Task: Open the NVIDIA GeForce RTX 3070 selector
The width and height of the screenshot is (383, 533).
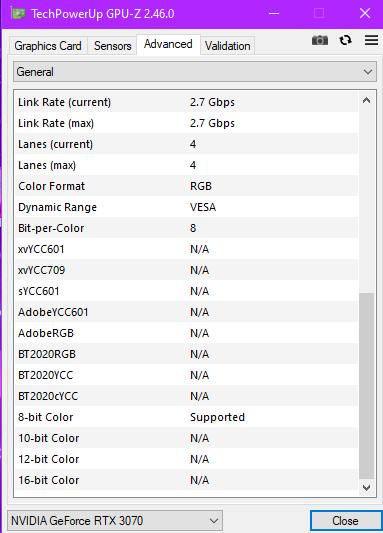Action: point(115,521)
